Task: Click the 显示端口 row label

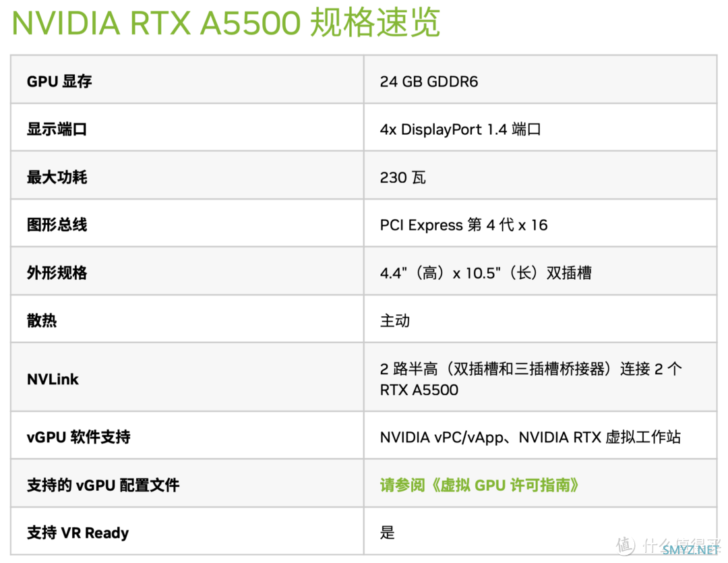Action: point(57,129)
